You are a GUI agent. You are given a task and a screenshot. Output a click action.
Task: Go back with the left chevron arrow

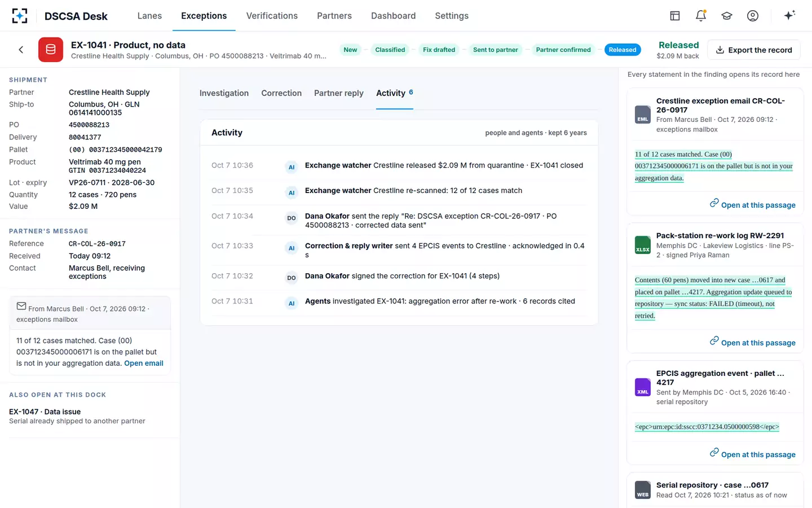point(21,50)
